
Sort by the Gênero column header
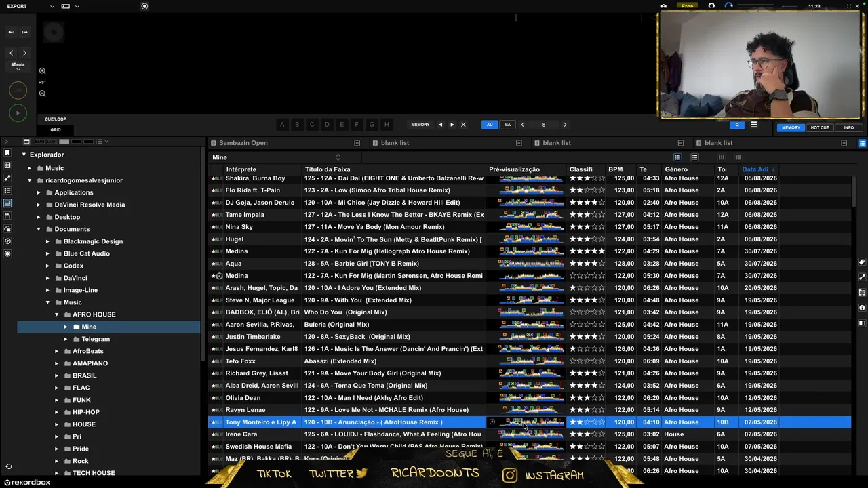click(x=676, y=169)
